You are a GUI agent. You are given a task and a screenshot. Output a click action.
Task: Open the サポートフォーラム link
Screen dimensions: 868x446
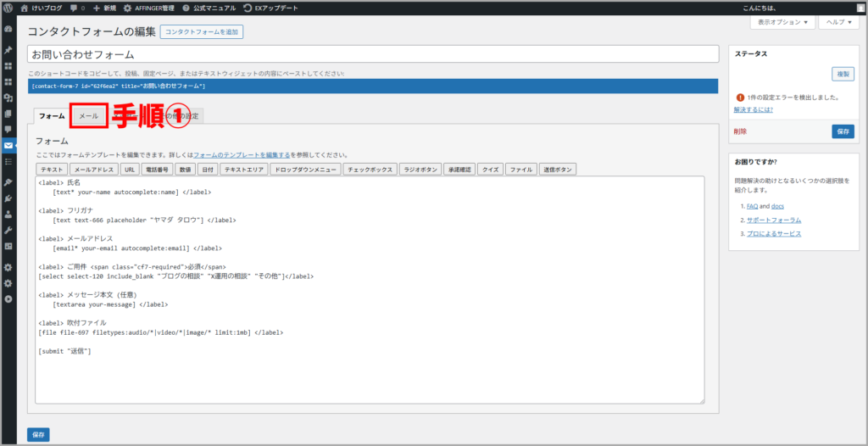pyautogui.click(x=774, y=220)
